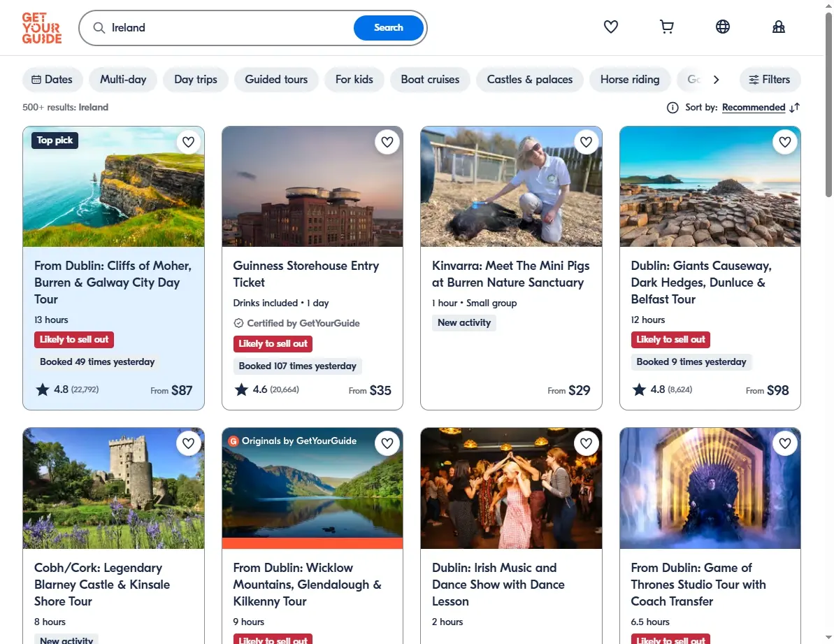Select the Horse riding filter chip
Screen dimensions: 834x644
[x=630, y=79]
